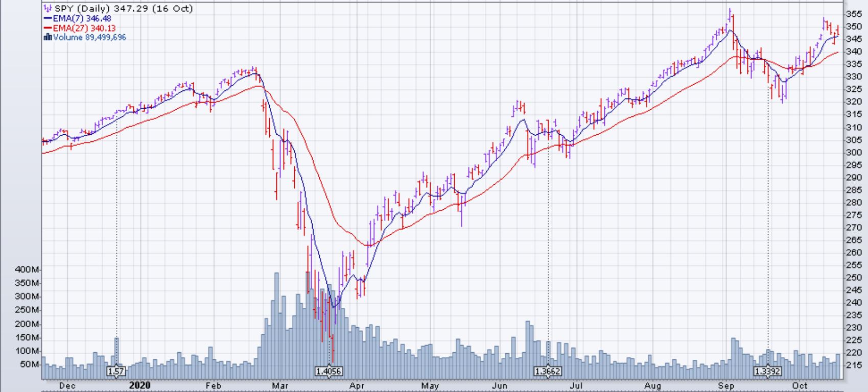This screenshot has height=392, width=868.
Task: Click the Volume 89,499,696 legend label
Action: pos(89,37)
